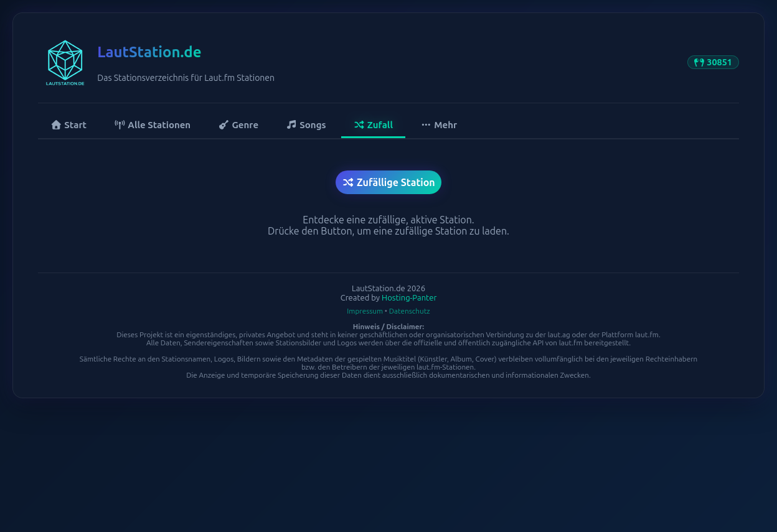Open the LautStation.de title link
This screenshot has height=532, width=777.
(149, 52)
